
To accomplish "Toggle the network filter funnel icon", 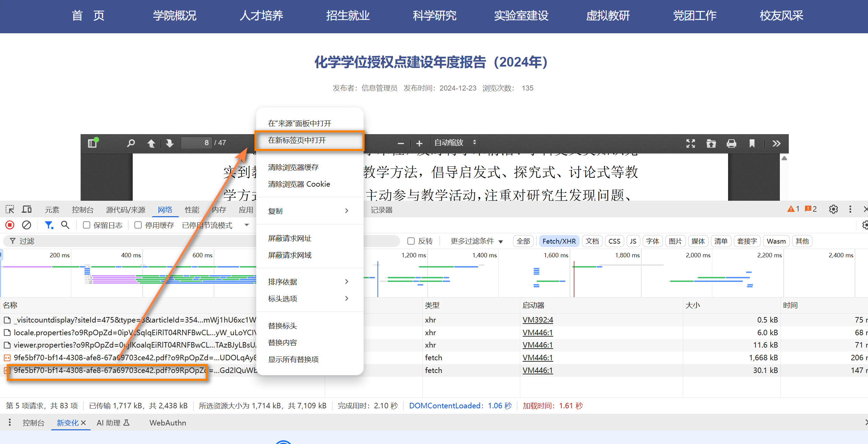I will point(49,225).
